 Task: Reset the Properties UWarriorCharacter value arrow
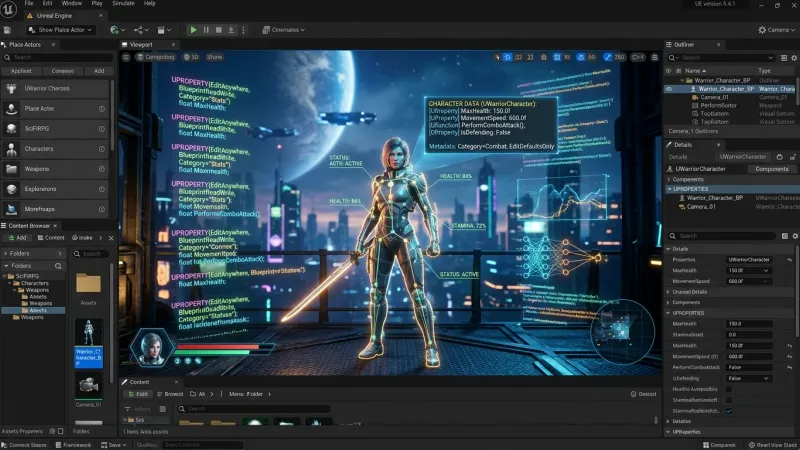click(789, 260)
